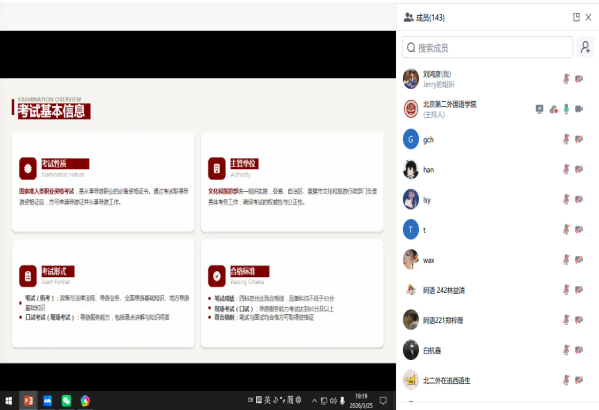Close the members panel

[x=588, y=17]
